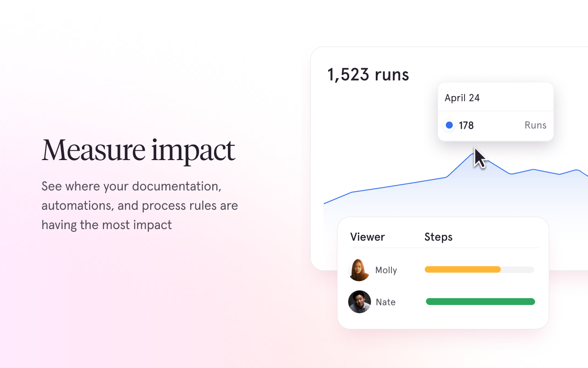The image size is (588, 368).
Task: Select Nate's profile avatar
Action: coord(359,302)
